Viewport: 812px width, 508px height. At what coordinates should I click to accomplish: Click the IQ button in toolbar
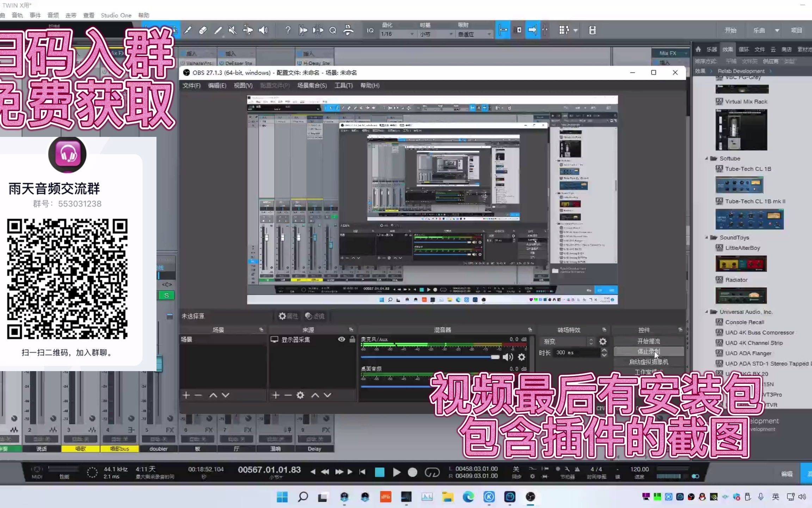(x=370, y=30)
